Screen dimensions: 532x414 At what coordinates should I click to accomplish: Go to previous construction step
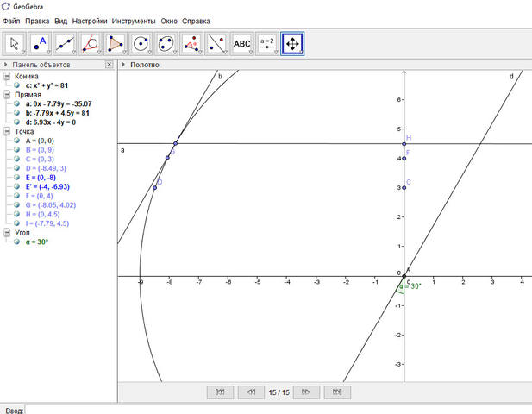[x=251, y=392]
